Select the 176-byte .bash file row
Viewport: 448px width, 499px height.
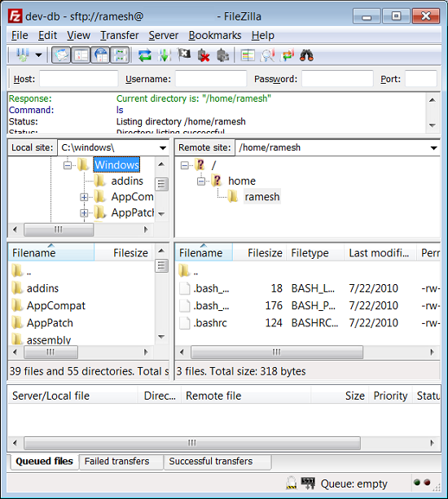(x=307, y=305)
